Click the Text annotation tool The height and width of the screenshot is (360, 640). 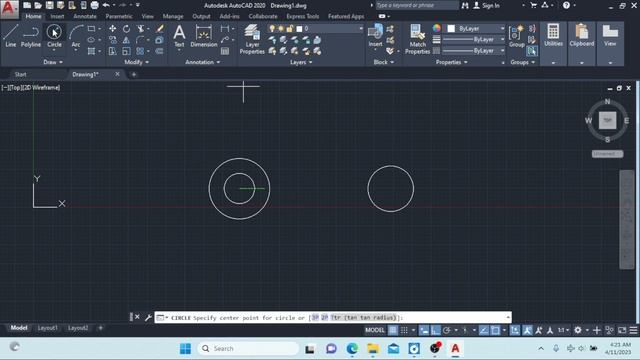click(179, 36)
